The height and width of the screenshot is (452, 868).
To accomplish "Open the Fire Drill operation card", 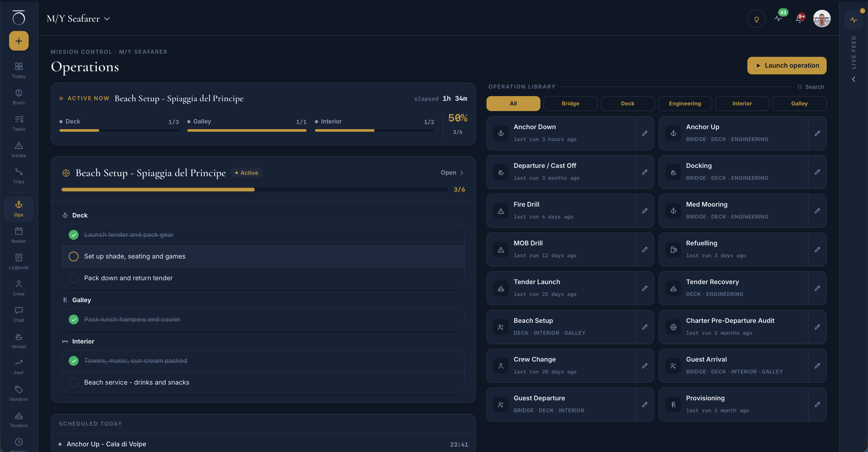I will [561, 211].
